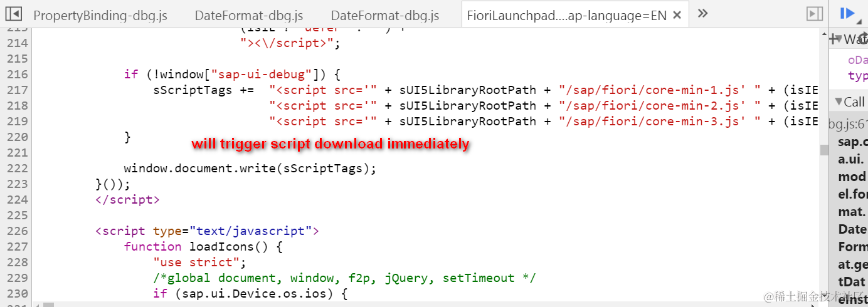The image size is (868, 307).
Task: Close the FioriLaunchpad tab
Action: 677,15
